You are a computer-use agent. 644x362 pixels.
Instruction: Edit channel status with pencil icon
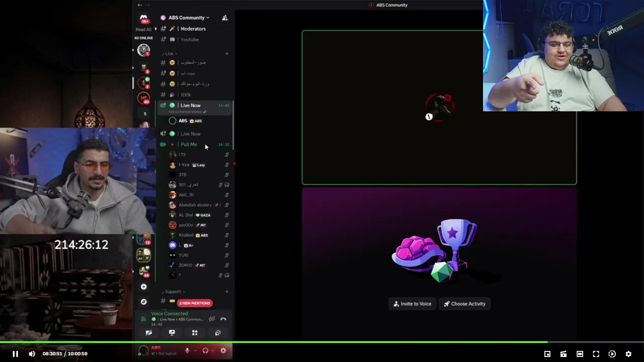pos(205,112)
